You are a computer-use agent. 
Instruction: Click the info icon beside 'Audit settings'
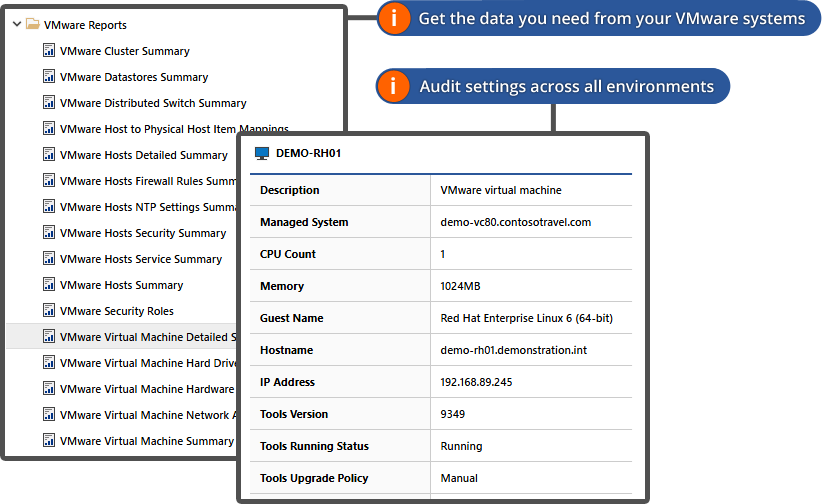[x=393, y=86]
